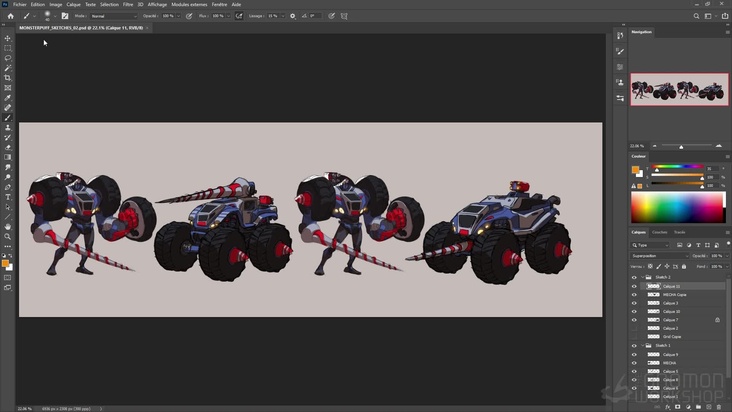This screenshot has width=732, height=412.
Task: Select the Dodge tool
Action: (7, 177)
